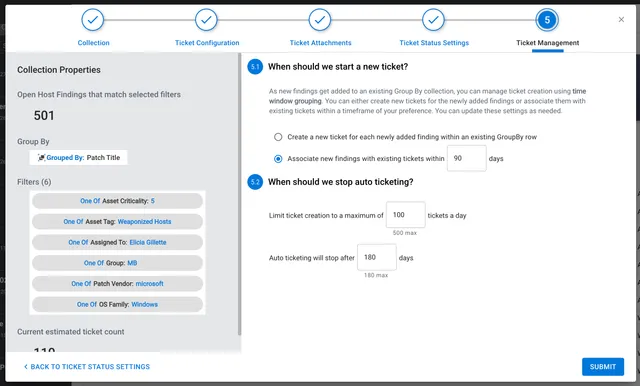Click the bold 'time window grouping' text

427,96
